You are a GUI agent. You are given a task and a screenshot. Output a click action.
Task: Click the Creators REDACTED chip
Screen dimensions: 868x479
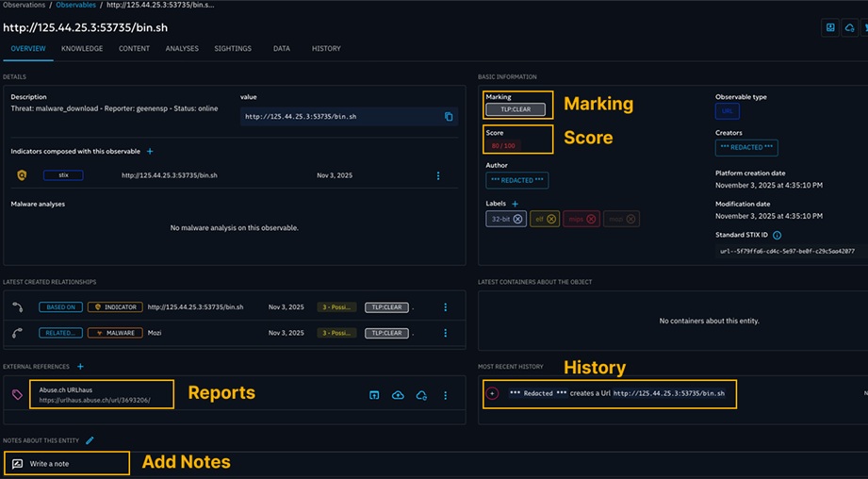746,148
